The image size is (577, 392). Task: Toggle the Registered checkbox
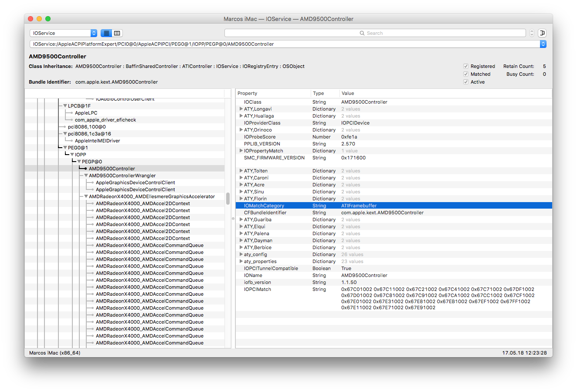[466, 66]
